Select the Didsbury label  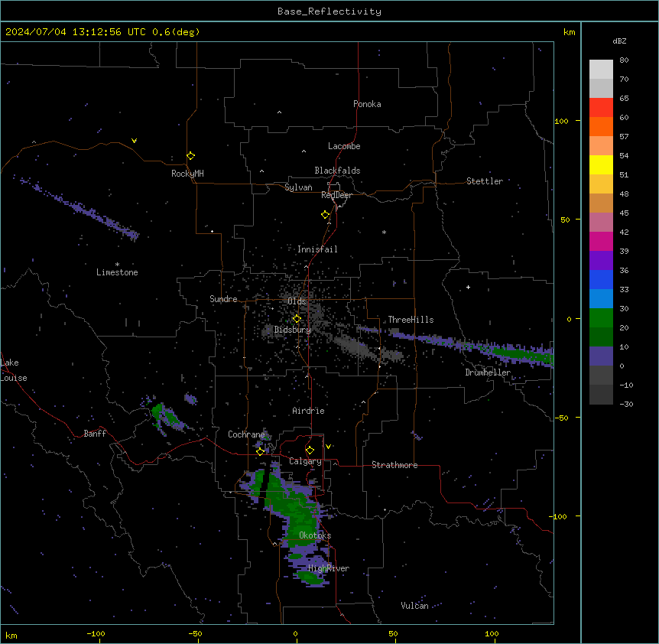(x=293, y=330)
